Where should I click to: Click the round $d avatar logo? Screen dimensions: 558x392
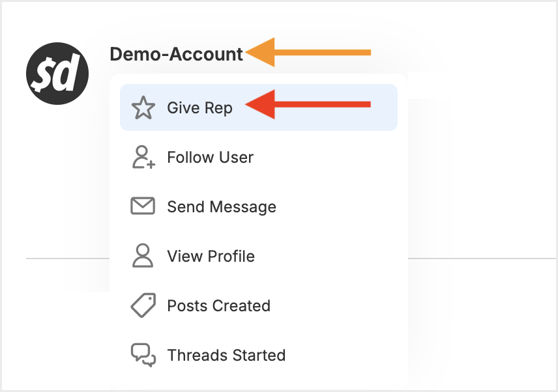[x=57, y=72]
